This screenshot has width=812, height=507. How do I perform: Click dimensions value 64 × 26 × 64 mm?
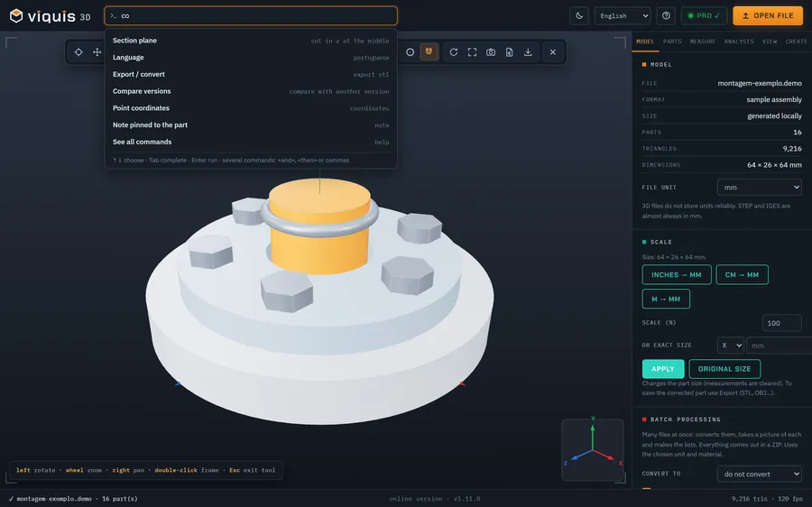point(774,165)
